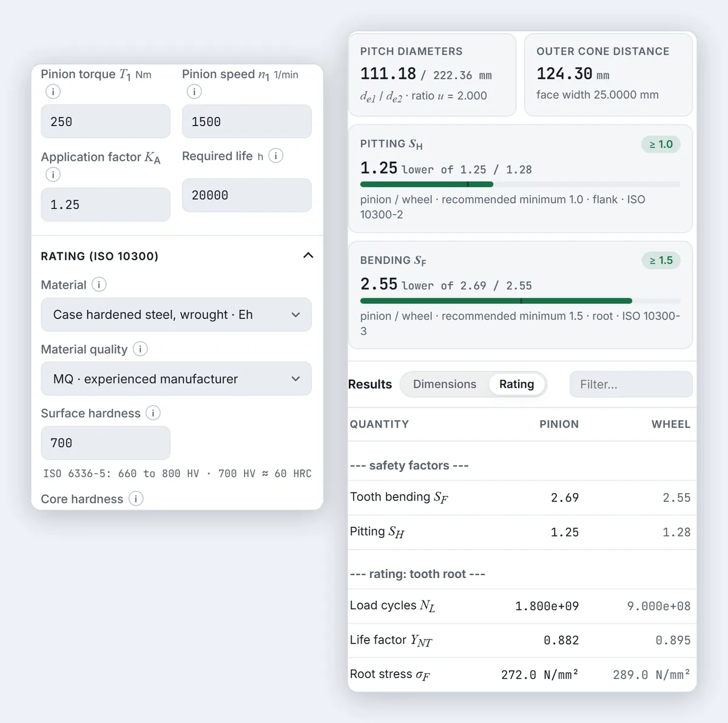728x723 pixels.
Task: Switch to the Dimensions tab
Action: tap(445, 384)
